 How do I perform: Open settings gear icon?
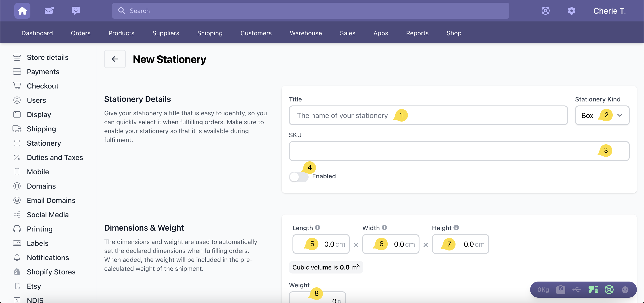(x=571, y=11)
